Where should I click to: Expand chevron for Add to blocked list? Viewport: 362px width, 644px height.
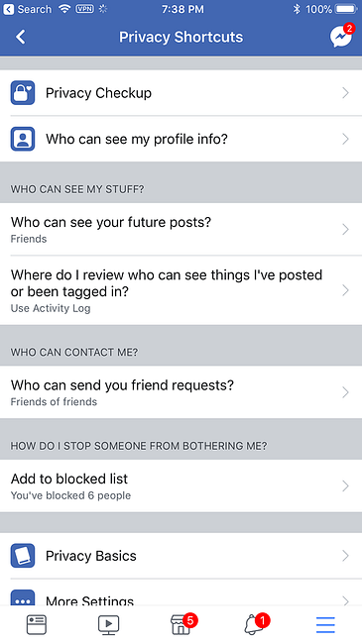click(345, 485)
